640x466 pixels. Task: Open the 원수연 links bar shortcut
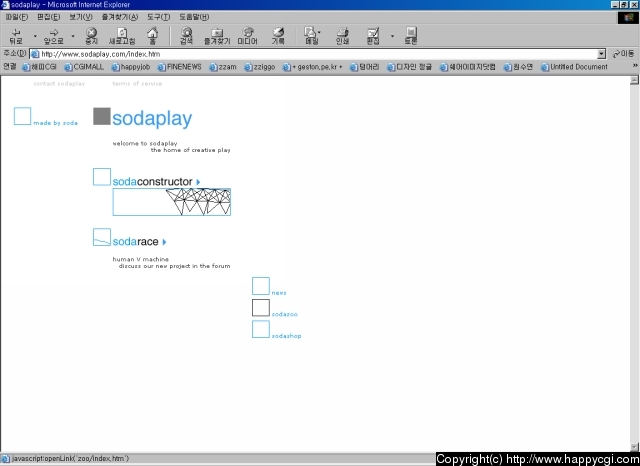pos(518,67)
